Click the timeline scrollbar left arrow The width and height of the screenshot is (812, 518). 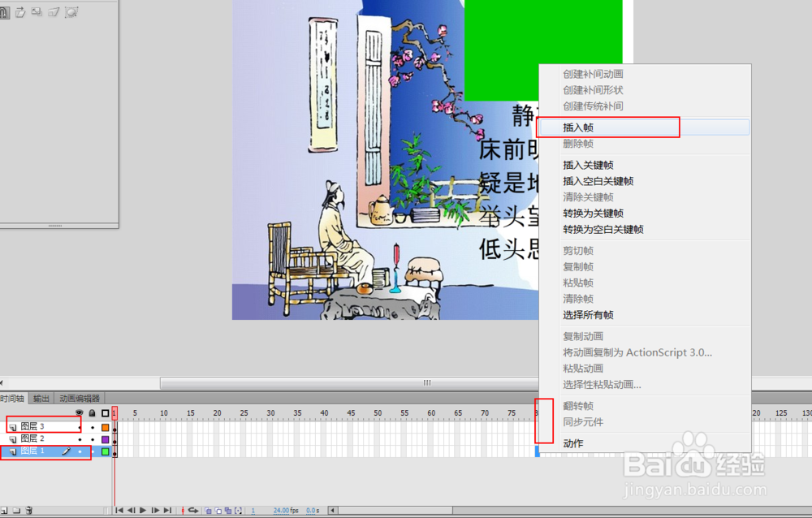pyautogui.click(x=332, y=511)
